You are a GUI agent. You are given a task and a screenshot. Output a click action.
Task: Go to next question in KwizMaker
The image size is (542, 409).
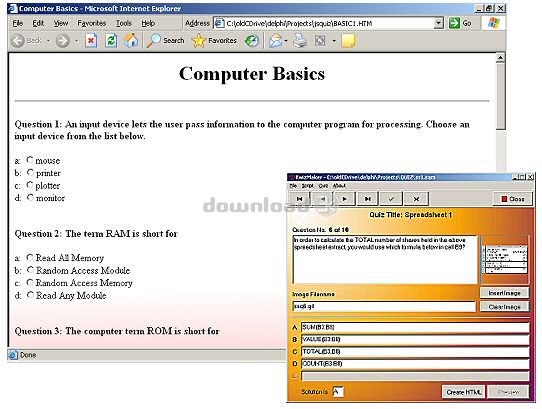click(x=344, y=199)
